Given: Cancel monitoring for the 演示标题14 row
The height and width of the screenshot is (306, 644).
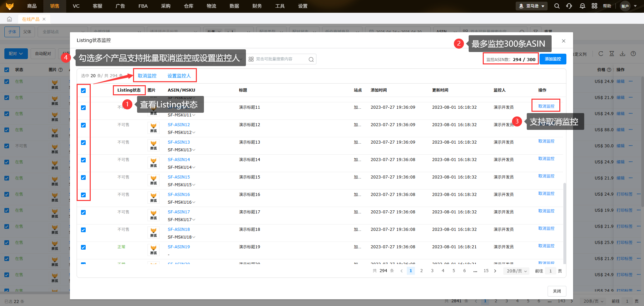Looking at the screenshot, I should tap(546, 159).
